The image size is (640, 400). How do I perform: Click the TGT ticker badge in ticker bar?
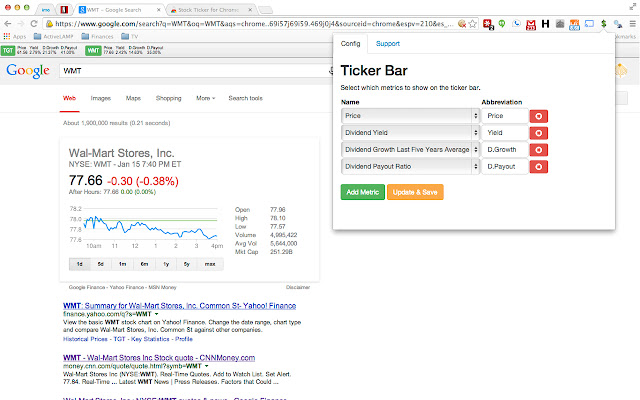[8, 51]
